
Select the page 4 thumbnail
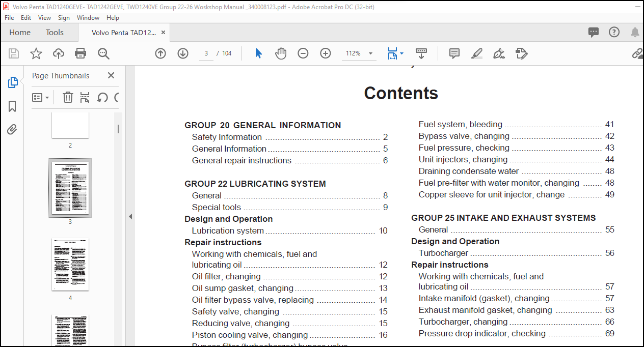(70, 265)
